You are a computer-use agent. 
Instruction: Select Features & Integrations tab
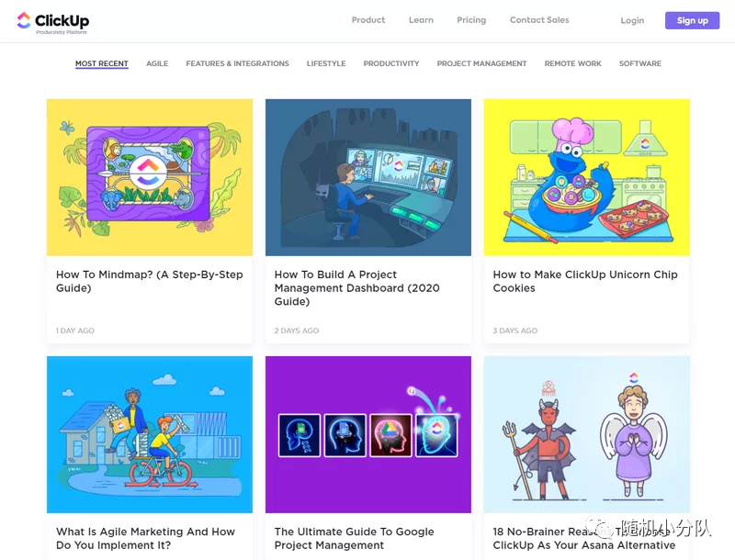(x=237, y=64)
